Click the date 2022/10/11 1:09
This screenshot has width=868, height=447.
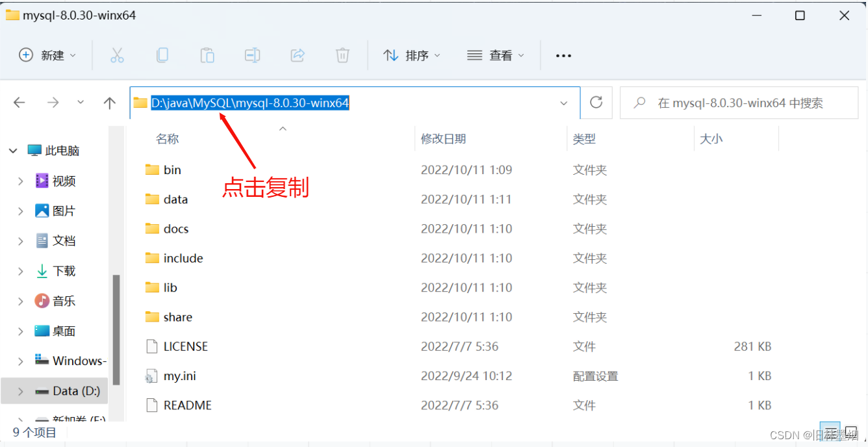(466, 170)
